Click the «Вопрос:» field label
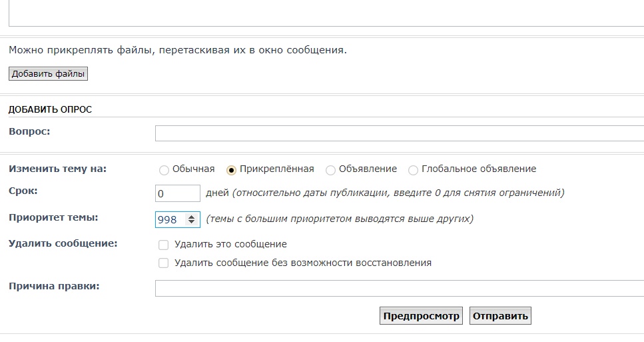The image size is (644, 342). (29, 131)
